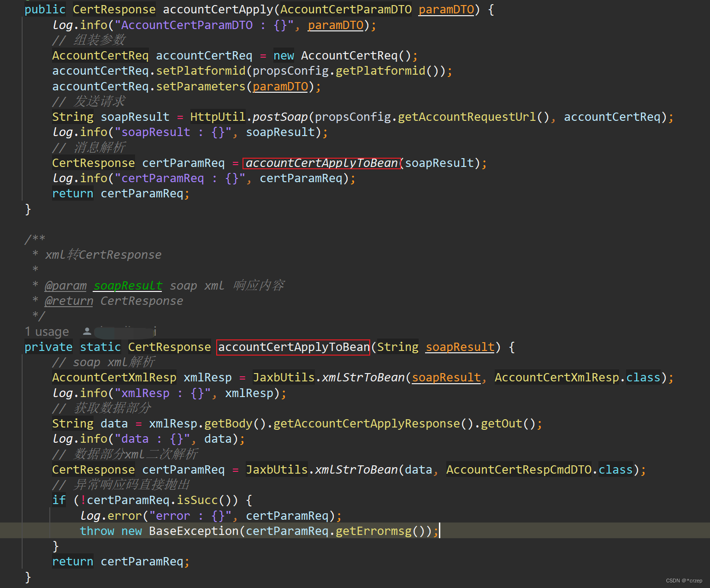Click the getBody() call
The height and width of the screenshot is (588, 710).
235,423
